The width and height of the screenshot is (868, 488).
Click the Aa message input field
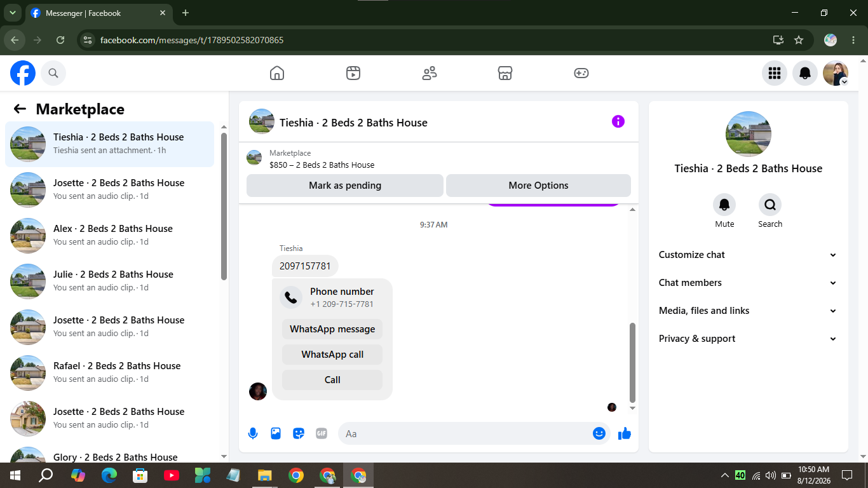coord(465,433)
